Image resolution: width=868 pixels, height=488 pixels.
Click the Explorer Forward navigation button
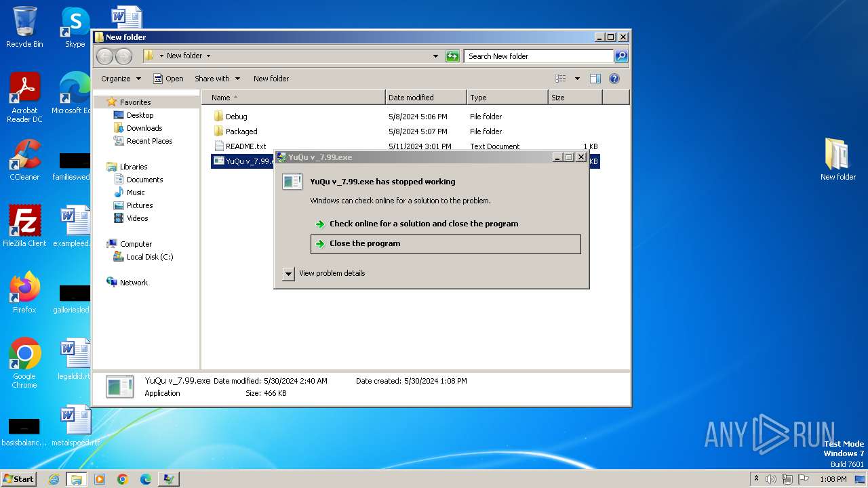click(123, 56)
